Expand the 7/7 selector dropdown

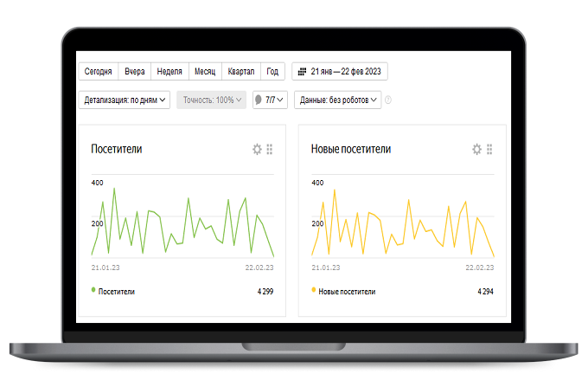(270, 100)
